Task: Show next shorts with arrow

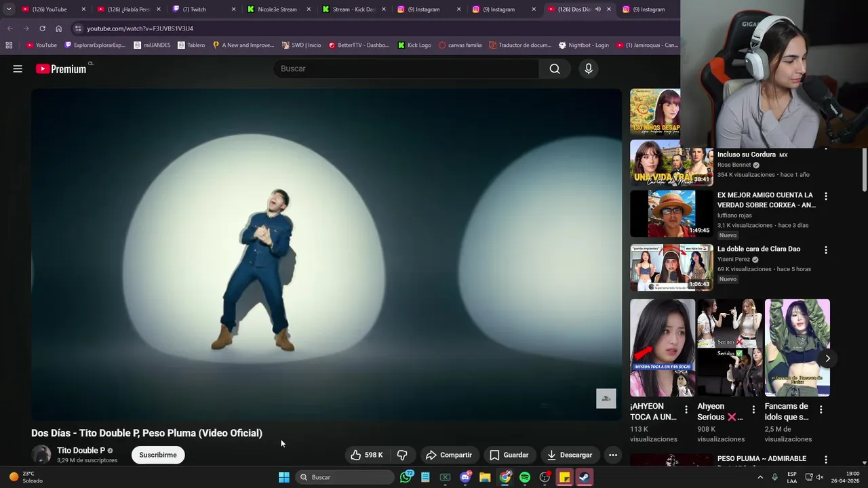Action: pos(827,359)
